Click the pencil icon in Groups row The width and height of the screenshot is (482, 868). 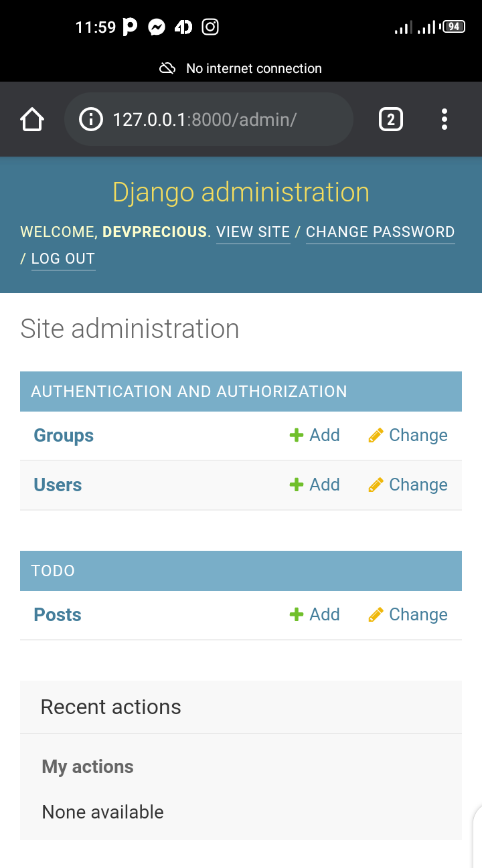tap(376, 436)
